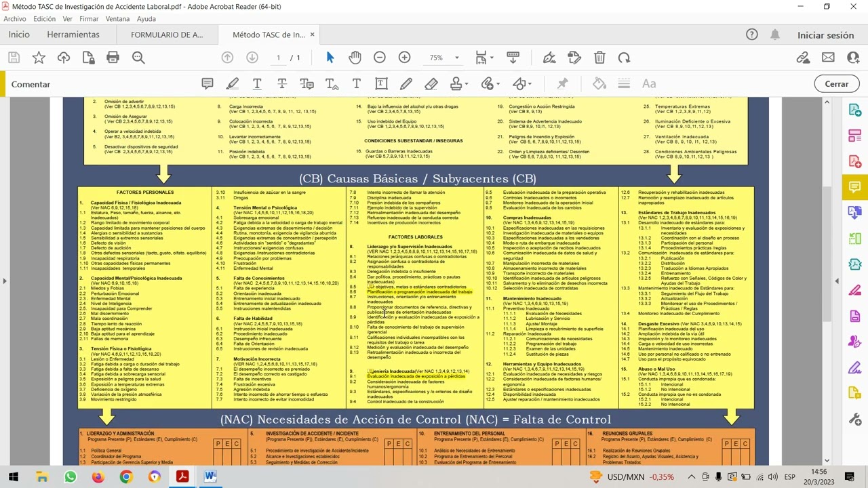Open the line thickness control
This screenshot has height=488, width=868.
pos(624,84)
